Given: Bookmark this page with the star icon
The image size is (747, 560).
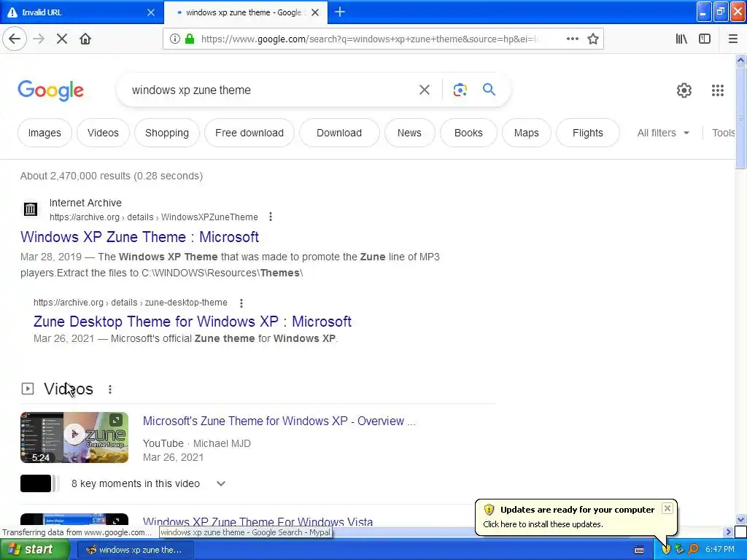Looking at the screenshot, I should (x=592, y=39).
